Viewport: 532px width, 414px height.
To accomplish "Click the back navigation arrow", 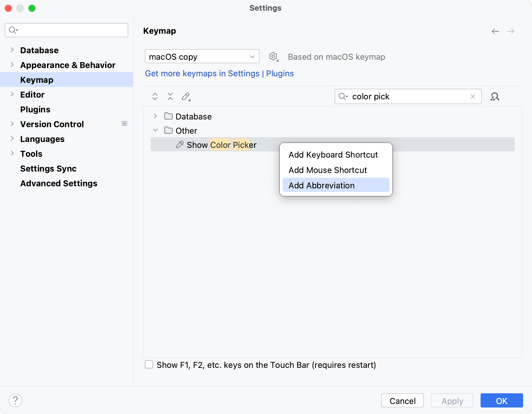I will click(x=495, y=31).
